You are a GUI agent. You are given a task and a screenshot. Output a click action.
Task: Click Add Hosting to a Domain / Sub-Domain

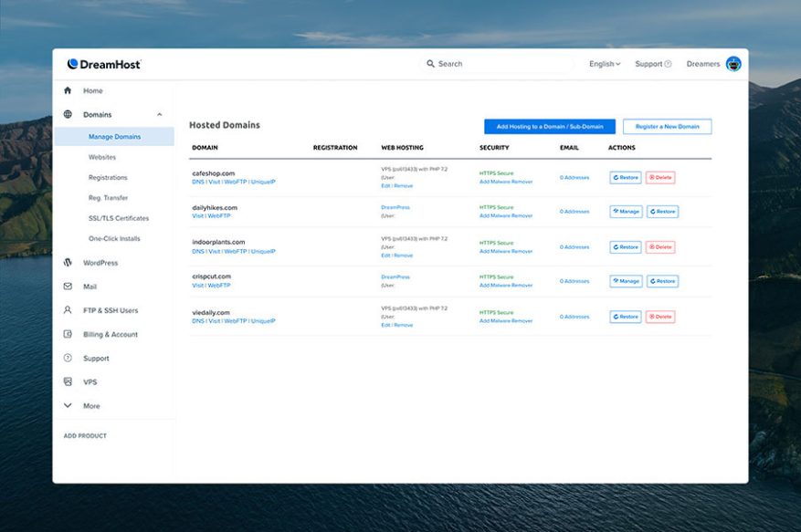[x=552, y=126]
